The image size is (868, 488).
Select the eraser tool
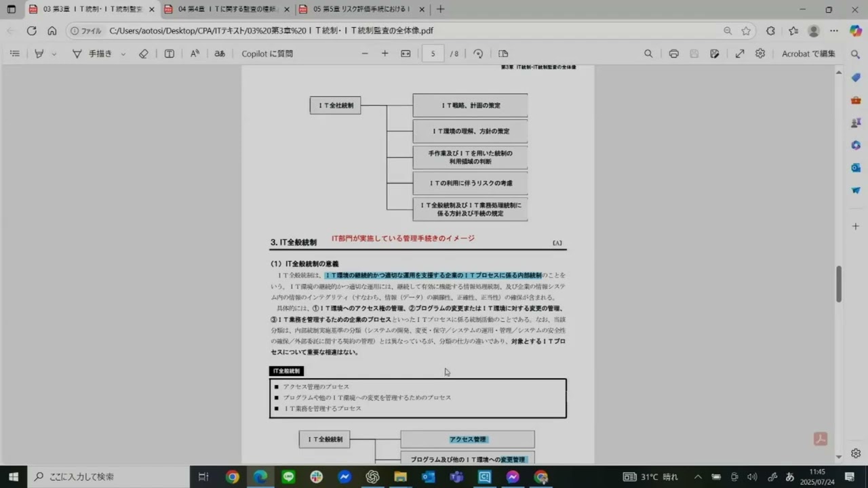pyautogui.click(x=143, y=54)
